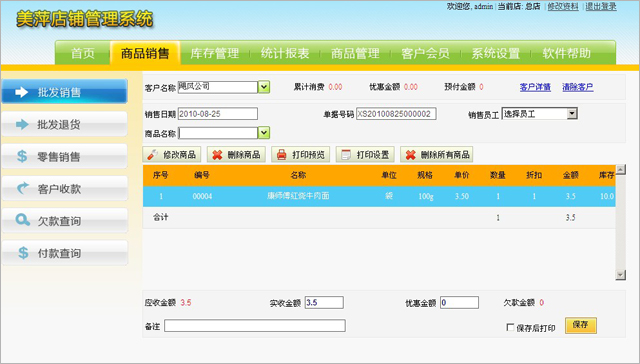
Task: Click the 客户名称 text box
Action: click(x=218, y=87)
